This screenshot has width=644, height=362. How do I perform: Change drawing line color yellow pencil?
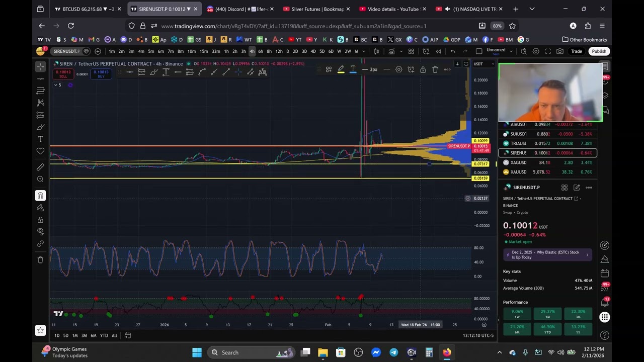(x=341, y=70)
